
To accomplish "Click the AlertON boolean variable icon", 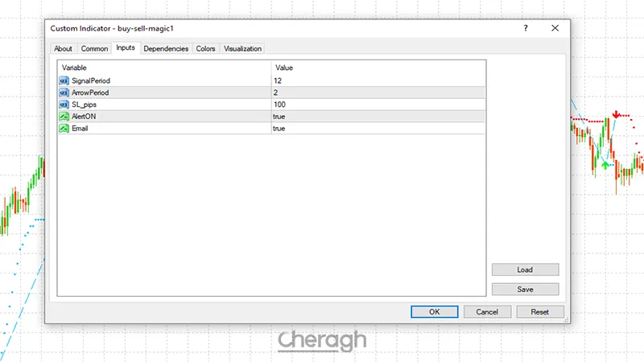I will [x=64, y=117].
